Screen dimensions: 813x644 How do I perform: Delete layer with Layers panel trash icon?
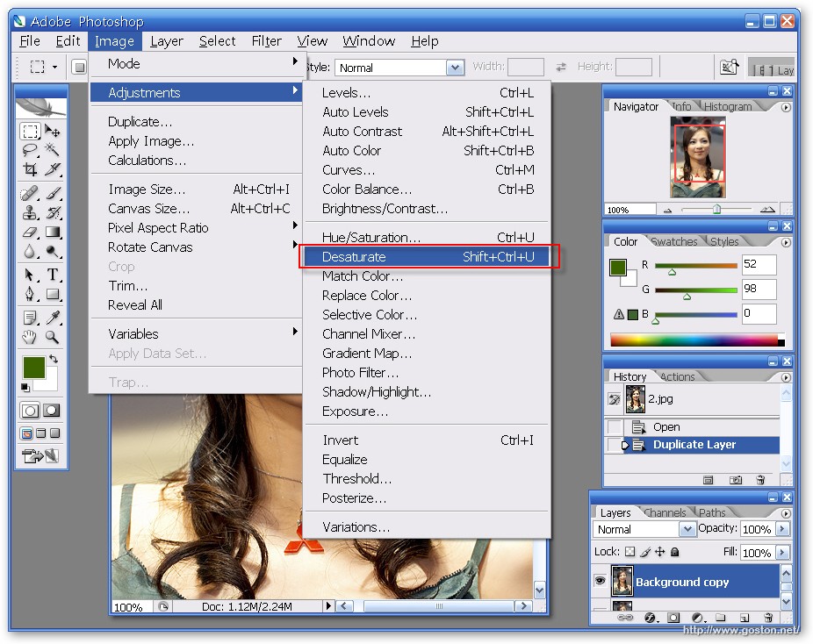(768, 618)
